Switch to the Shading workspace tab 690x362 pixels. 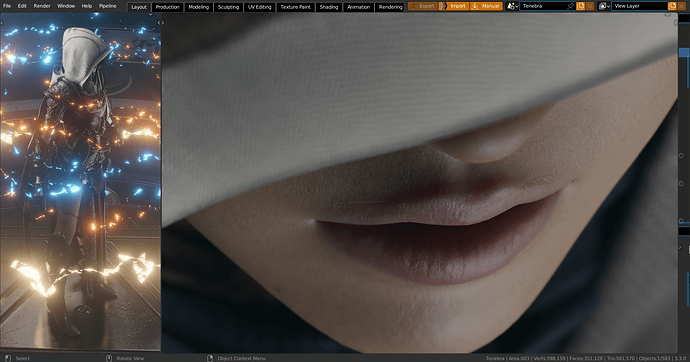329,7
